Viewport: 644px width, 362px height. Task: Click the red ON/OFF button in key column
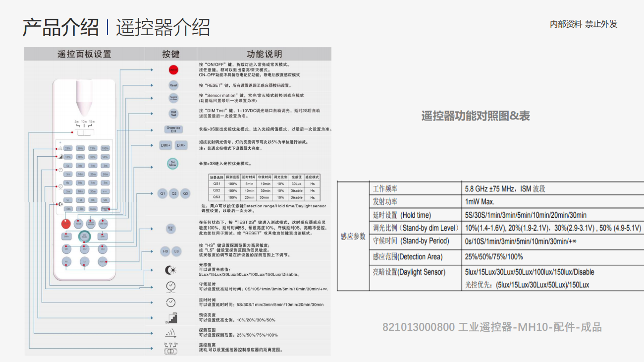click(x=173, y=70)
